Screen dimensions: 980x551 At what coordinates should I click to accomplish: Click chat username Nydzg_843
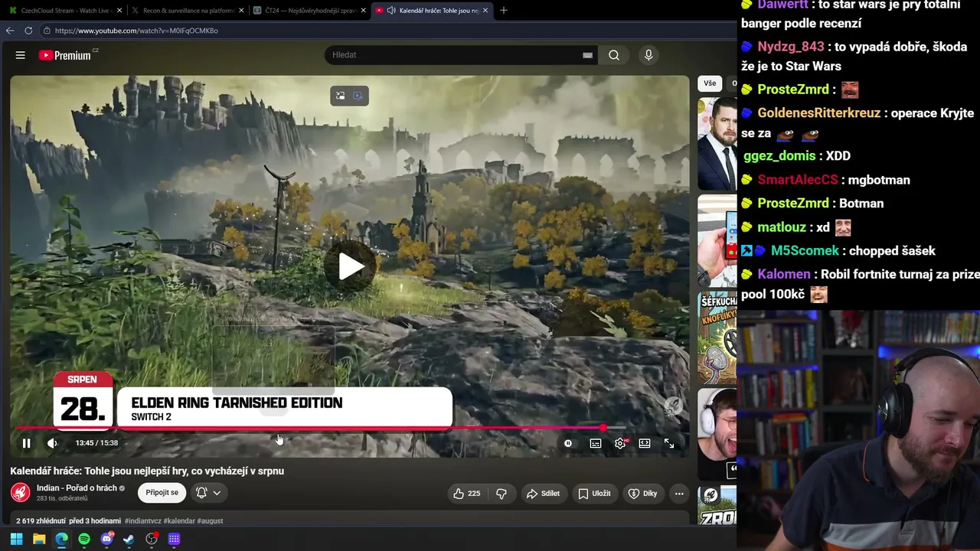tap(791, 47)
